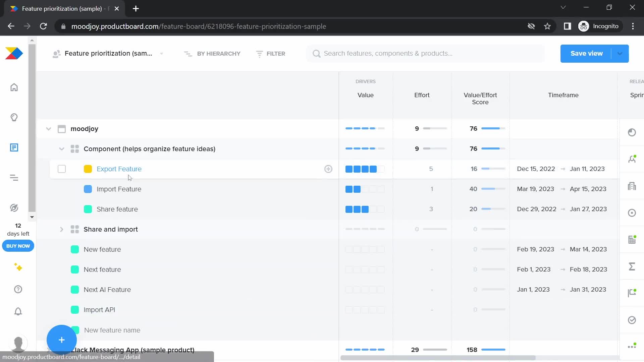Open the more columns dots icon

(x=632, y=346)
